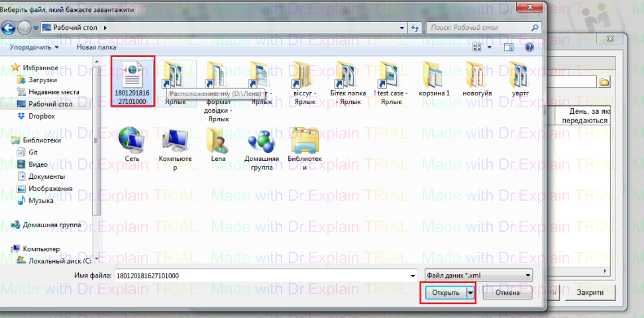Select the Компьютер desktop icon
The image size is (644, 318).
click(x=176, y=142)
